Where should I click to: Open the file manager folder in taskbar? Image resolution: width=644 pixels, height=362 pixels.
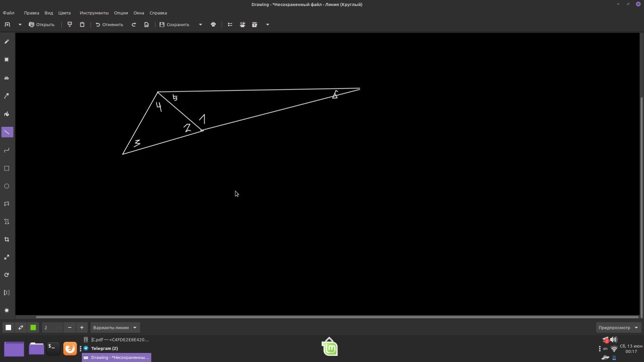click(x=36, y=348)
